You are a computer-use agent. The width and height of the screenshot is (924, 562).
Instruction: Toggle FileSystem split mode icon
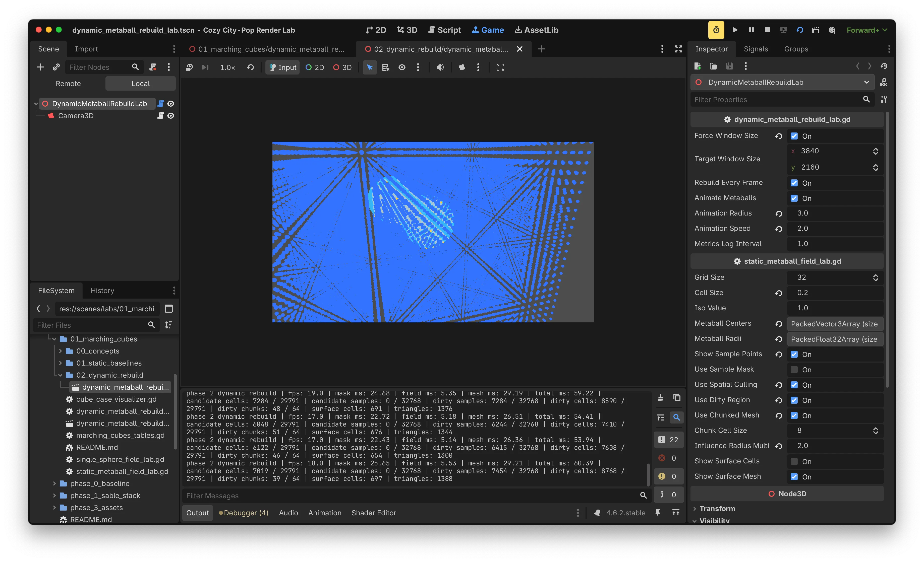point(169,309)
